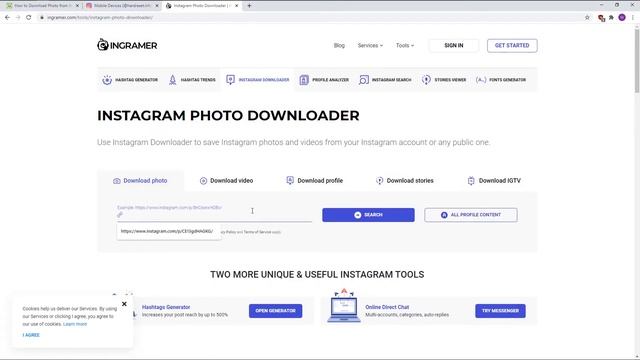Open the Learn more cookies link

point(75,324)
